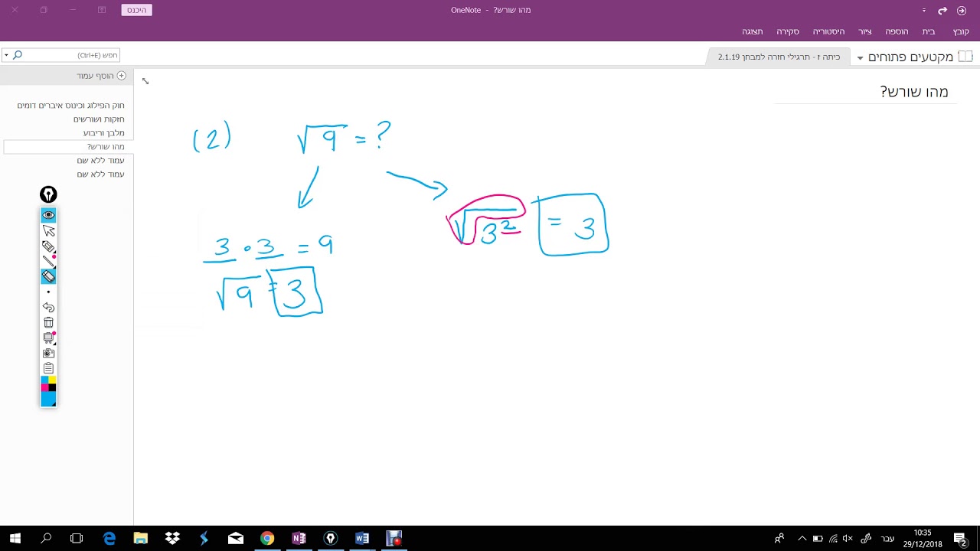Screen dimensions: 980x551
Task: Click the notebook icon beside מקטעים פתוחים
Action: 965,57
